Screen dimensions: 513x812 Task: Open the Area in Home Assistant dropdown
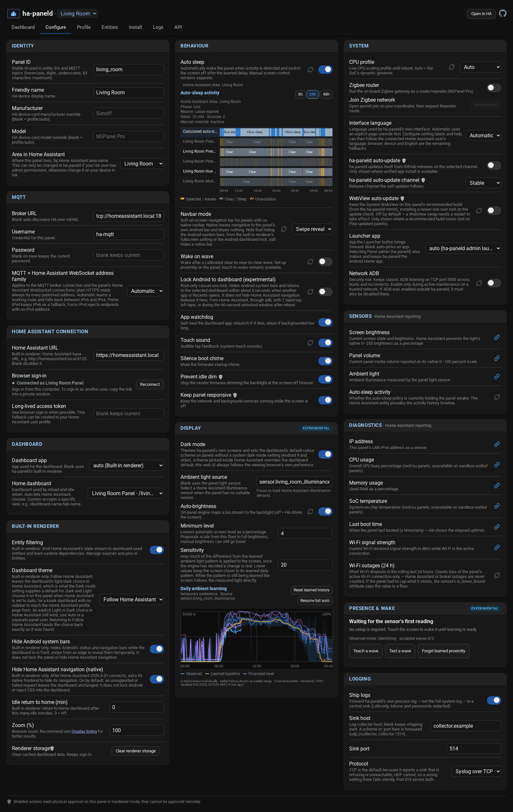pos(142,164)
